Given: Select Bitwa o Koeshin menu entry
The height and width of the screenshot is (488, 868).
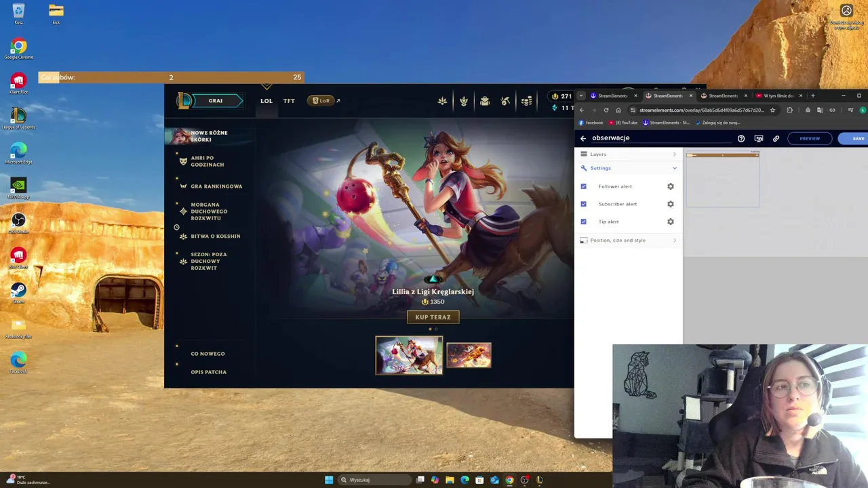Looking at the screenshot, I should 216,237.
